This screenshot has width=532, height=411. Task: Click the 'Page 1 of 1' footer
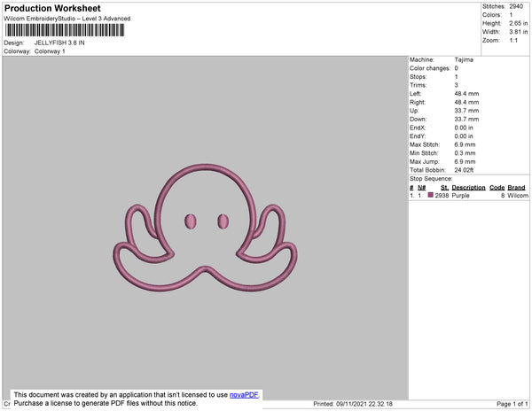coord(512,404)
